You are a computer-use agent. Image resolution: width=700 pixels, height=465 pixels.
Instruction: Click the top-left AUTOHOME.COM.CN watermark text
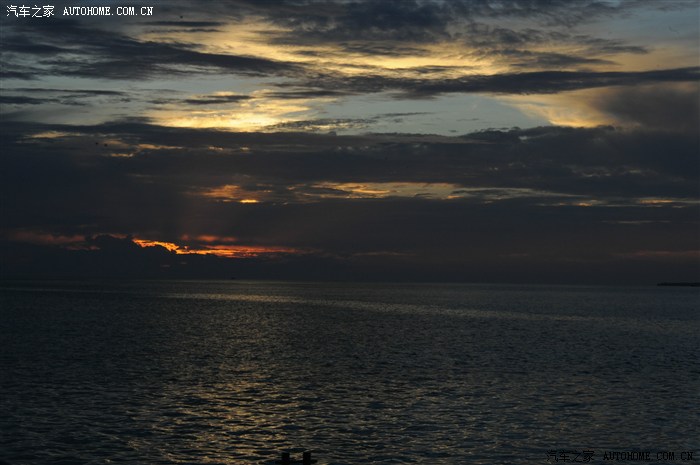pos(108,11)
